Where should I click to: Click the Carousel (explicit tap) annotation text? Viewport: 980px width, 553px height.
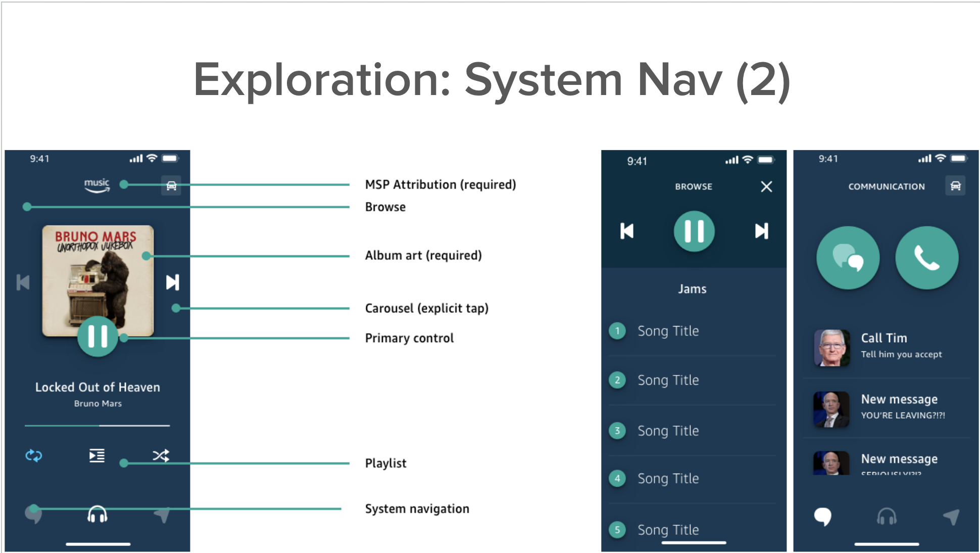click(427, 308)
